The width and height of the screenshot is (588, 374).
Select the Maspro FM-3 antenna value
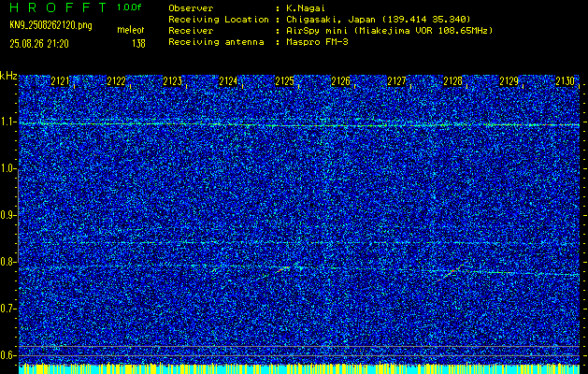tap(317, 42)
